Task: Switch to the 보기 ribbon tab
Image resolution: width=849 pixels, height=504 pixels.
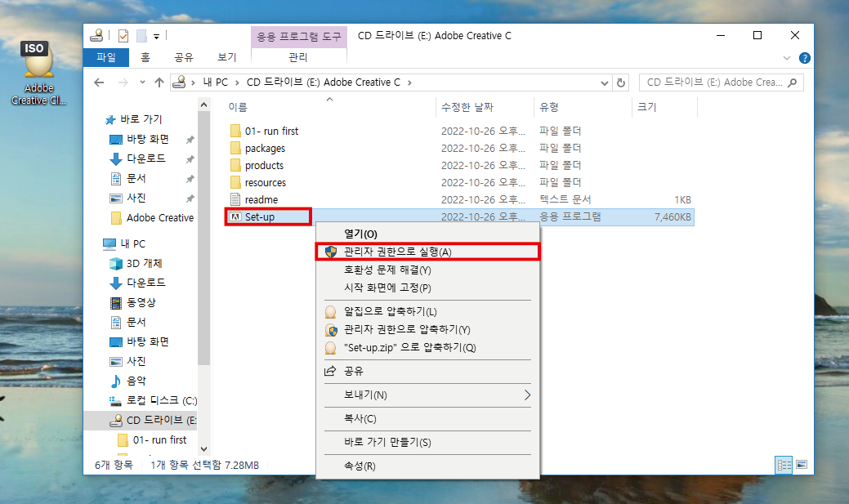Action: (x=227, y=57)
